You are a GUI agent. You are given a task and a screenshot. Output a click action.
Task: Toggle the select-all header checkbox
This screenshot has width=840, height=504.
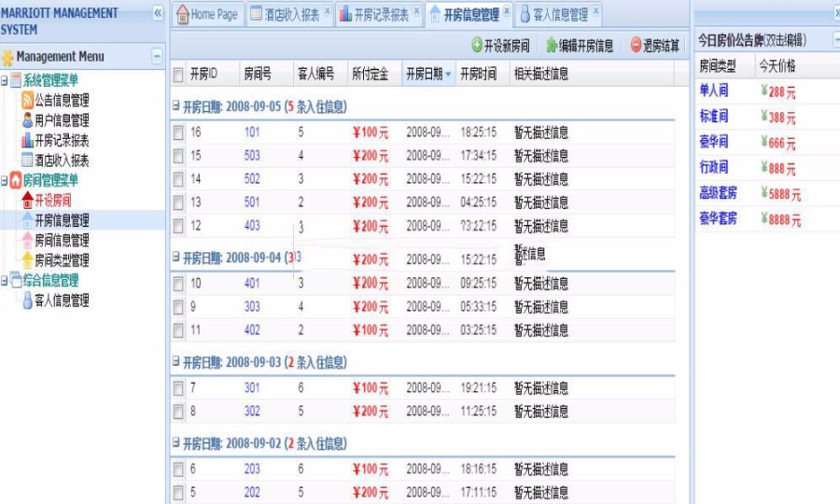pyautogui.click(x=178, y=75)
